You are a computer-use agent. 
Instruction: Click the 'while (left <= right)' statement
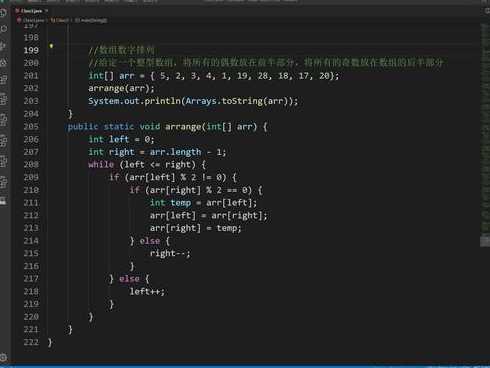click(x=147, y=165)
